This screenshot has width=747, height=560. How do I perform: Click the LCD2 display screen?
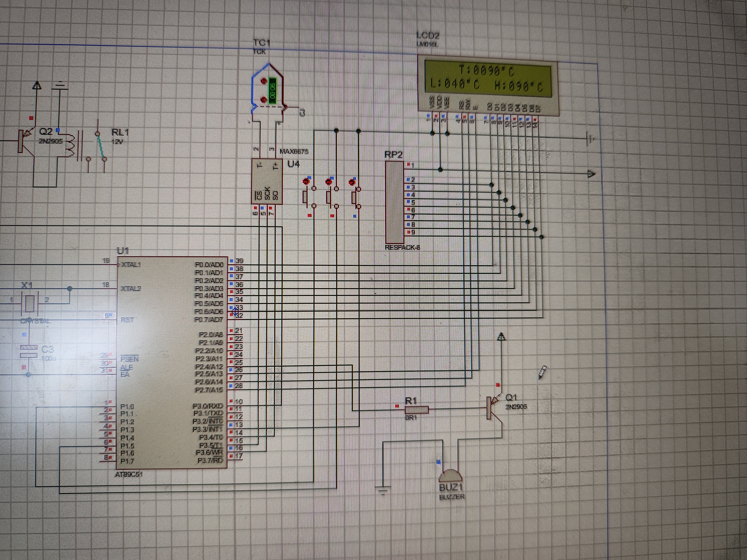pos(487,79)
